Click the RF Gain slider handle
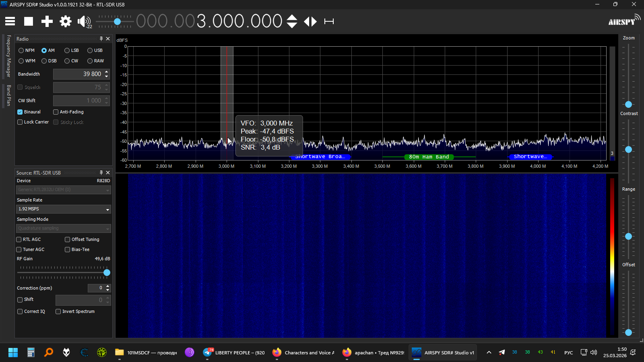Viewport: 644px width, 362px height. click(x=107, y=273)
